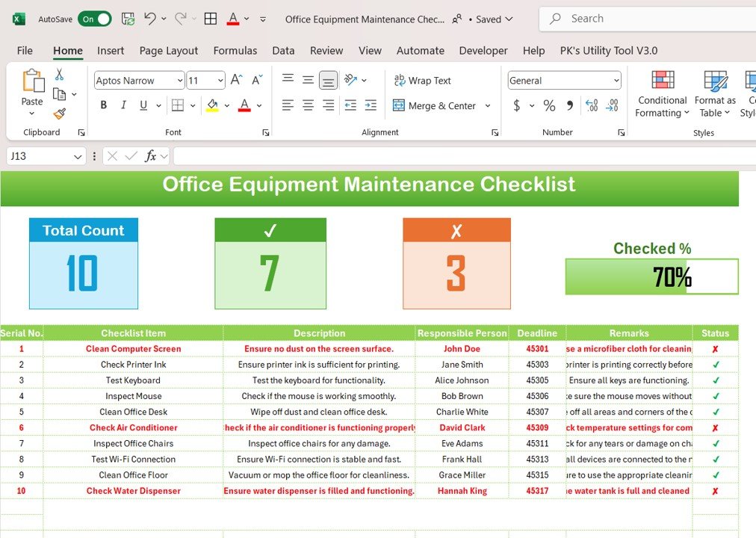The width and height of the screenshot is (756, 538).
Task: Click the Orientation angled text icon
Action: (x=350, y=79)
